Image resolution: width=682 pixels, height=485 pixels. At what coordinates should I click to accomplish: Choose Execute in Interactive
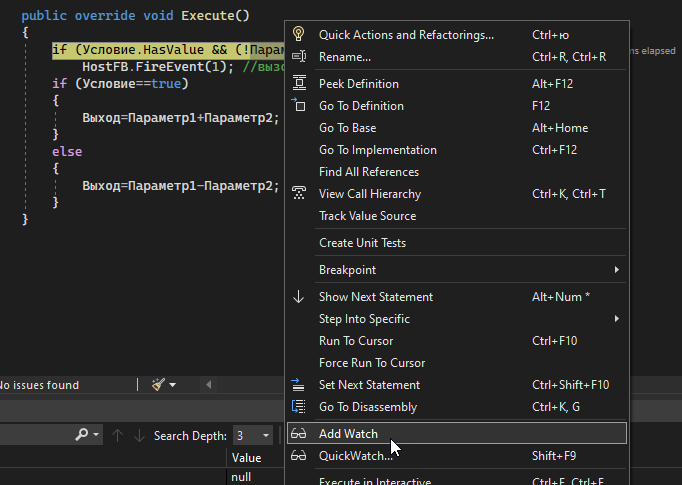pos(457,480)
